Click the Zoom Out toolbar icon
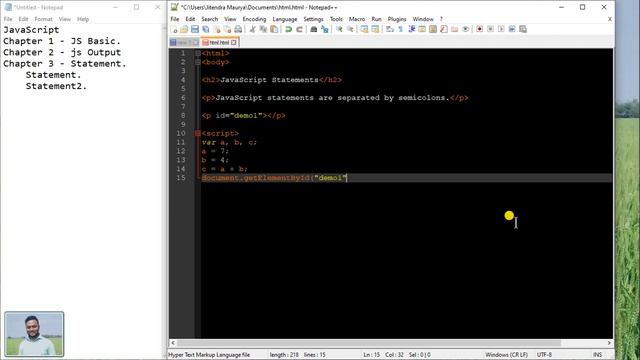 [x=350, y=29]
